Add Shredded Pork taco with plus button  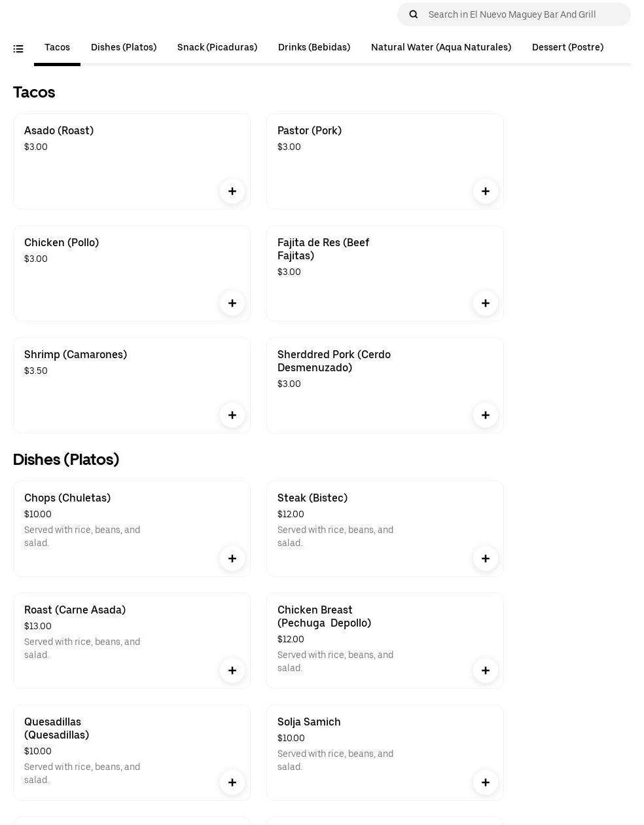(x=486, y=415)
